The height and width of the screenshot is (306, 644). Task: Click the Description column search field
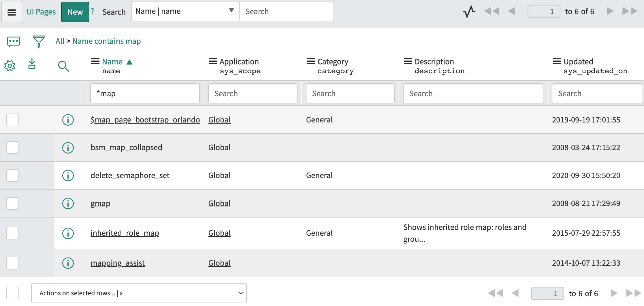pyautogui.click(x=473, y=93)
